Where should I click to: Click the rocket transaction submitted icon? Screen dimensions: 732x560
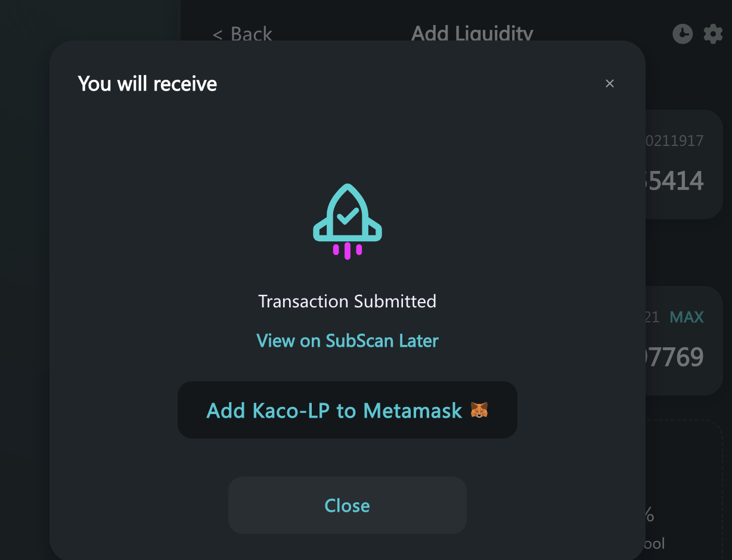pyautogui.click(x=348, y=222)
